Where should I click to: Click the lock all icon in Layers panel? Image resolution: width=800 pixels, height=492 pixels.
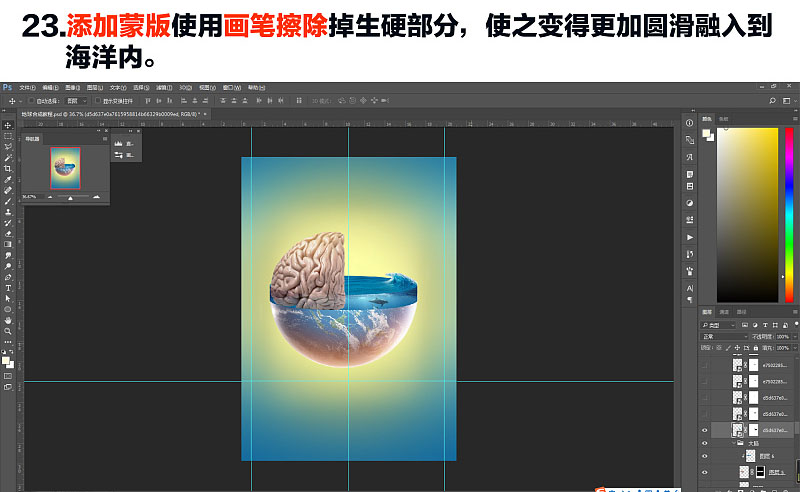click(756, 348)
